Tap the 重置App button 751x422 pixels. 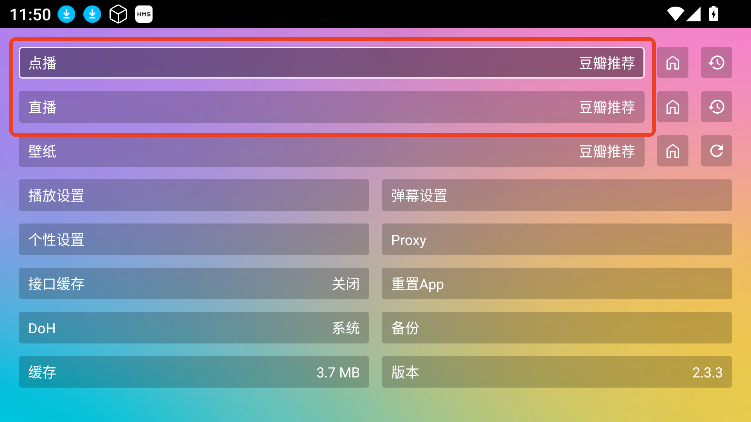pos(557,284)
